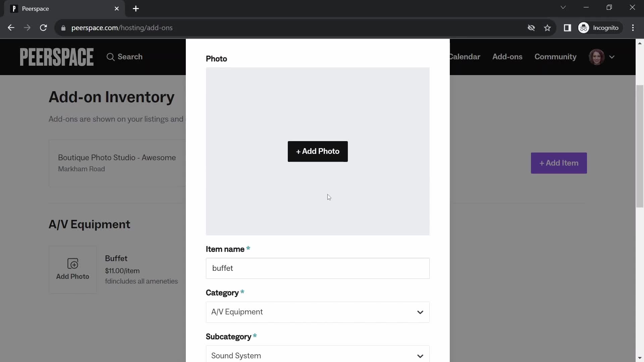Screen dimensions: 644x362
Task: Click the Item name input field
Action: pos(318,268)
